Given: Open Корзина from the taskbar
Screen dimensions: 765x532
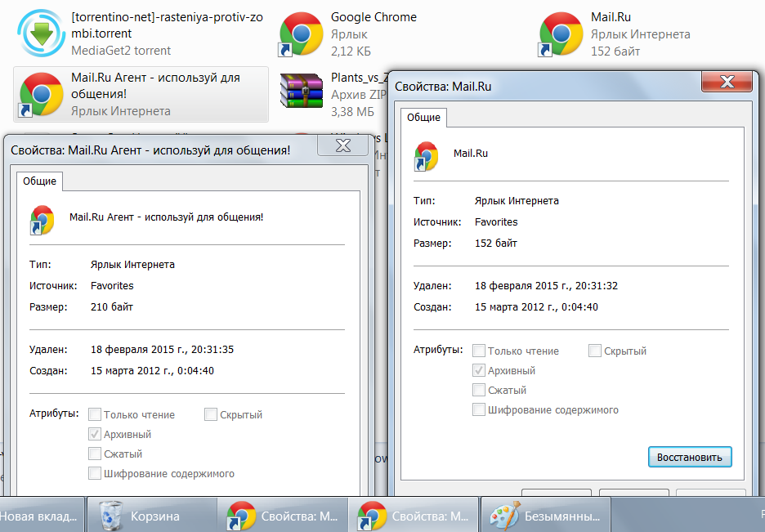Looking at the screenshot, I should click(x=152, y=515).
